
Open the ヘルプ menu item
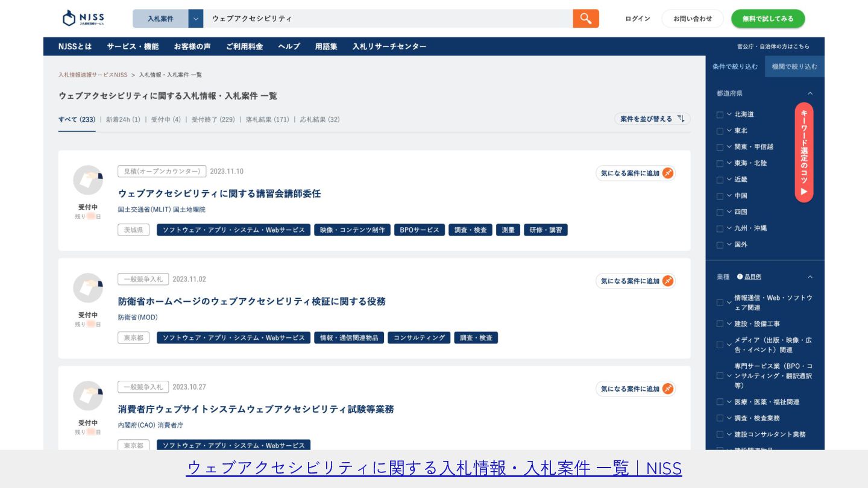point(289,46)
